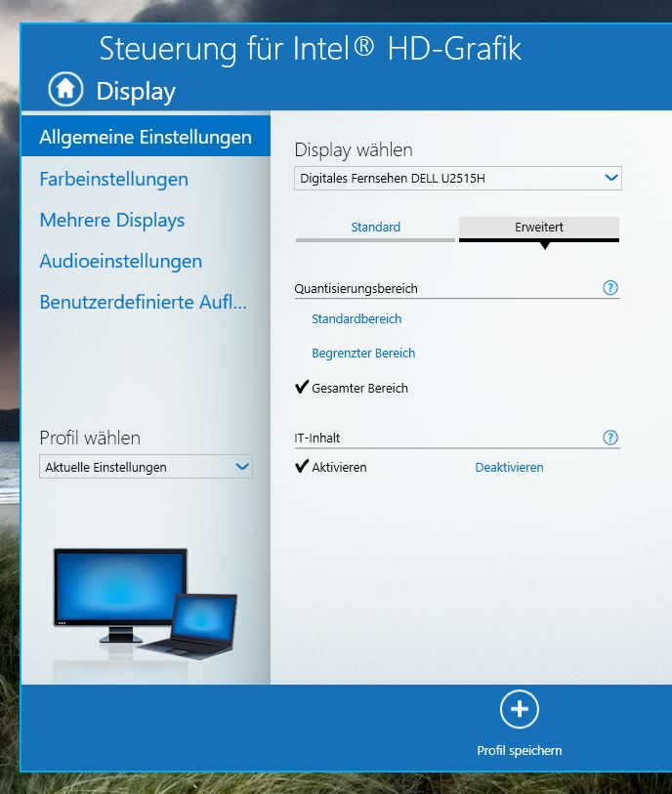Choose Gesamter Bereich option
This screenshot has width=672, height=794.
[359, 389]
